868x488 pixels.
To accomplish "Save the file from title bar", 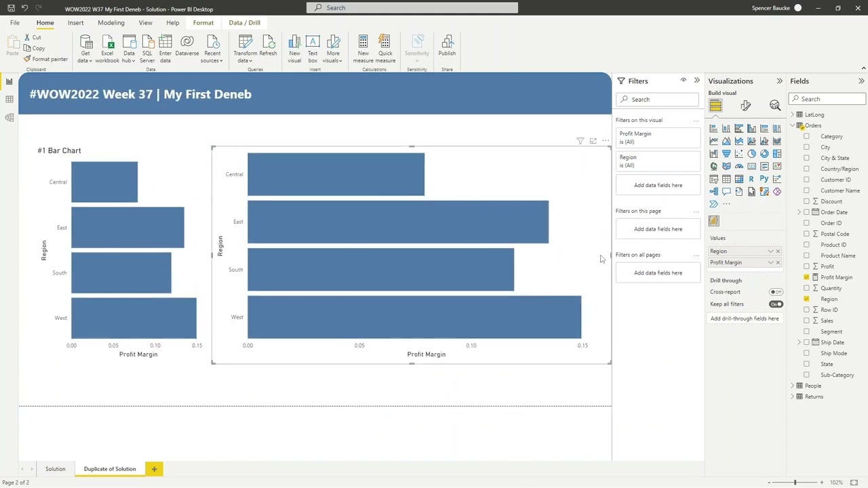I will coord(11,8).
